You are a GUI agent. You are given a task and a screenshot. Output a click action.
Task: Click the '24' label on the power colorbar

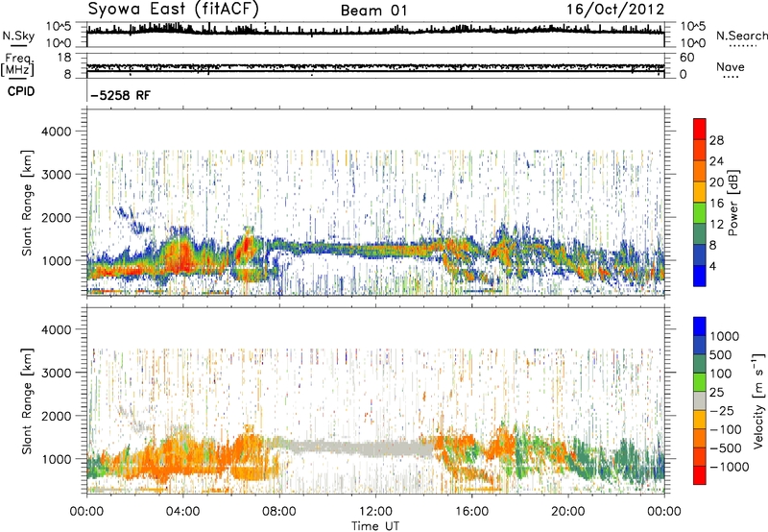[x=716, y=161]
